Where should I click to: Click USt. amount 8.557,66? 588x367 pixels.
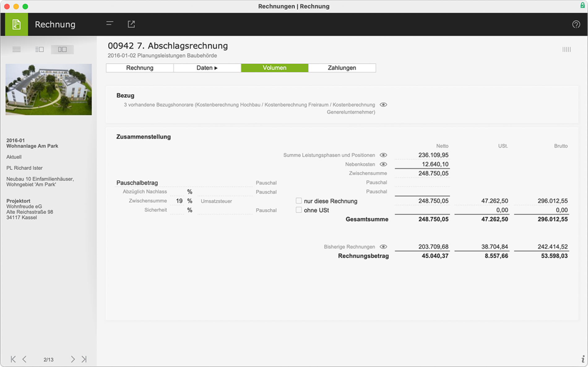tap(496, 256)
